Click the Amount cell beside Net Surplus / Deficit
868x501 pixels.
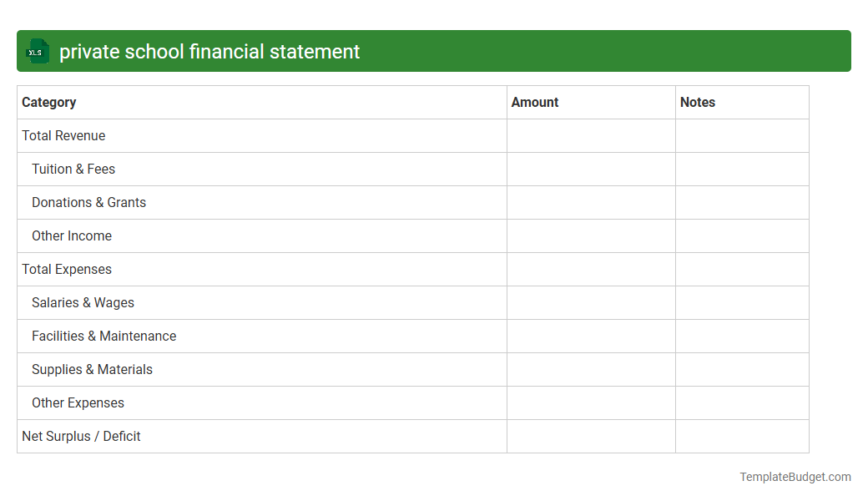591,436
